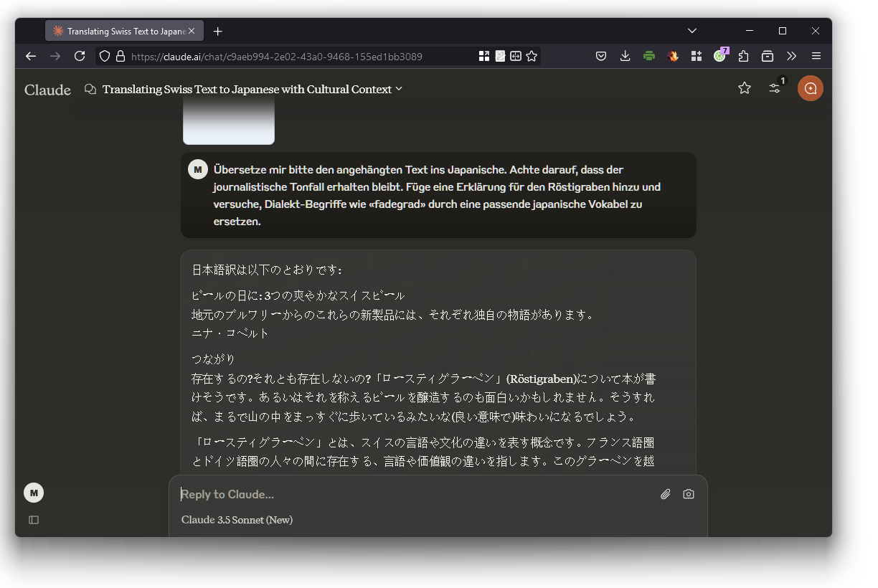Image resolution: width=878 pixels, height=588 pixels.
Task: Click the green printer extension icon
Action: coord(649,56)
